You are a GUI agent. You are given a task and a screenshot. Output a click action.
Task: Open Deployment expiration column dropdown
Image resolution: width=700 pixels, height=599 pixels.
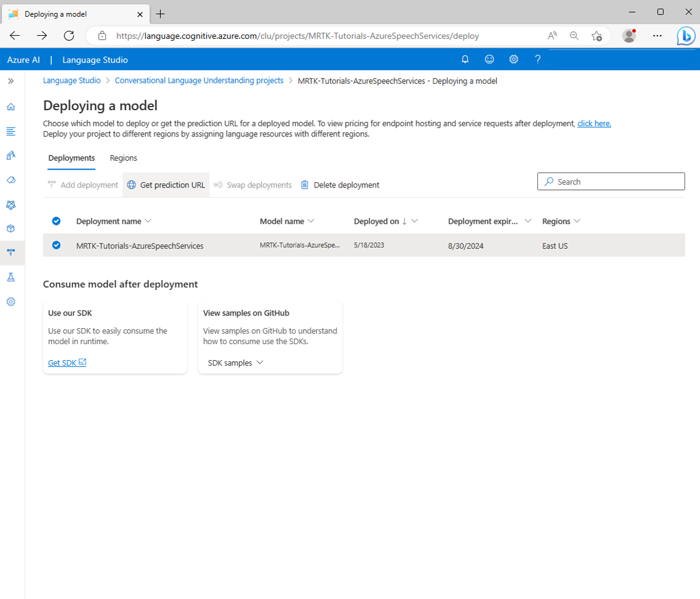(528, 221)
